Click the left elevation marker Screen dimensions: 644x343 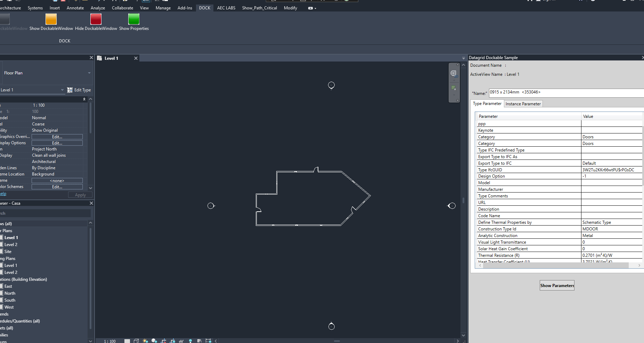point(211,206)
